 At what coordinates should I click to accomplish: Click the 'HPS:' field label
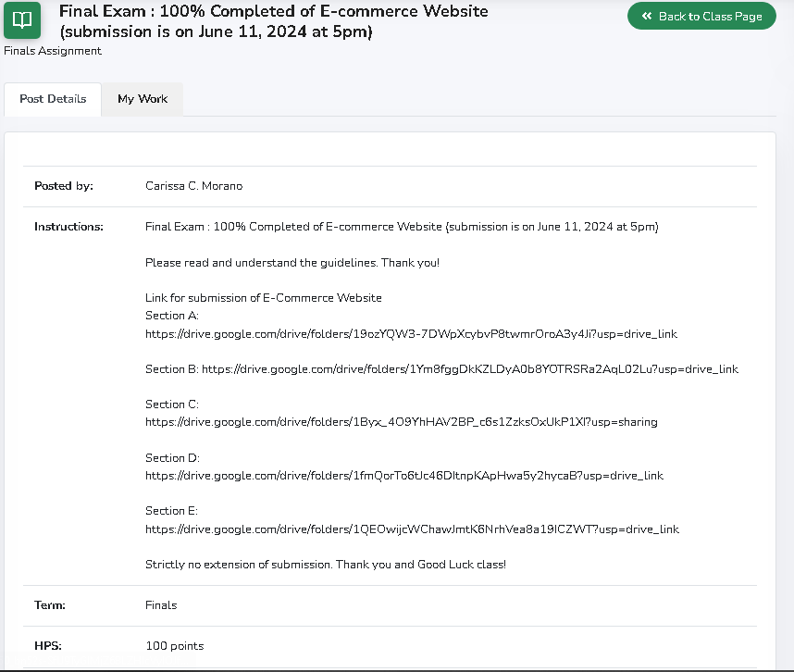point(48,646)
